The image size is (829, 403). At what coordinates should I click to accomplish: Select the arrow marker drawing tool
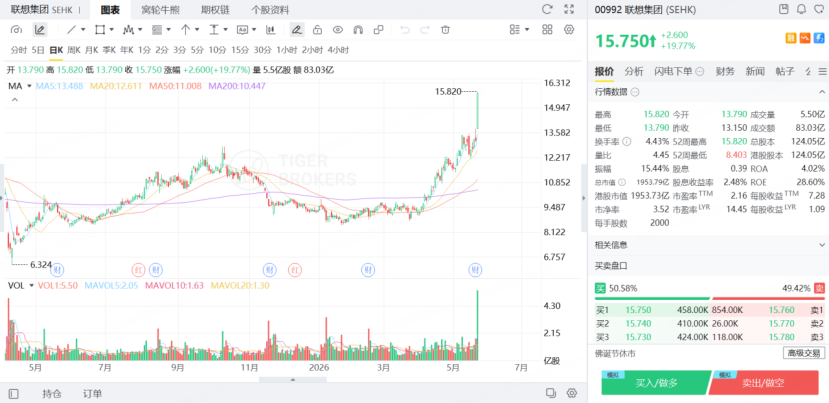(x=186, y=30)
